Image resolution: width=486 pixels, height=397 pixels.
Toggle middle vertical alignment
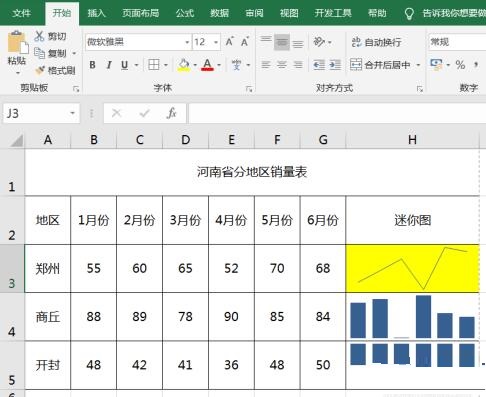pos(282,42)
